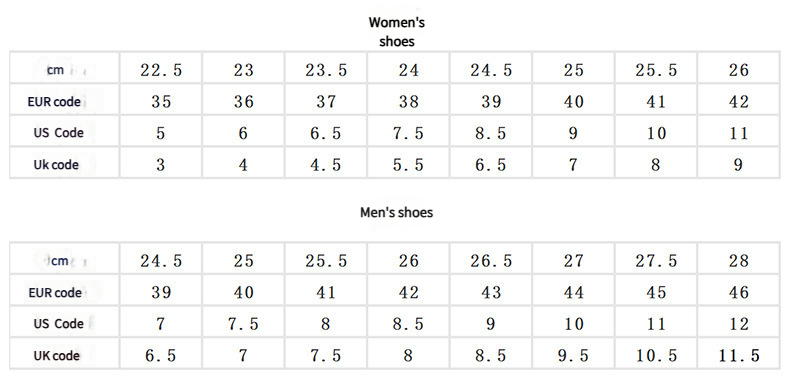
Task: Click men's 28 cm column header
Action: 738,261
